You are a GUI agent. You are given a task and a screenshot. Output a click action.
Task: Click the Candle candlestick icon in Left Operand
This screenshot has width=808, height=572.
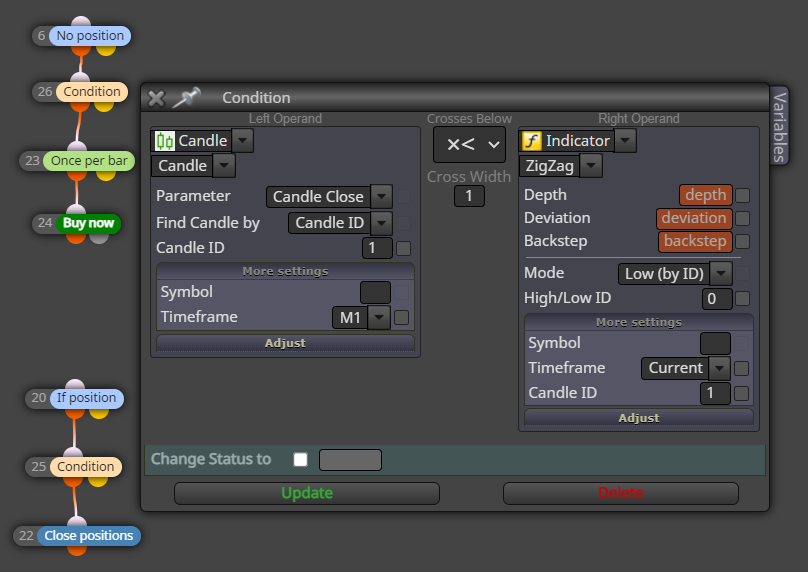coord(165,141)
